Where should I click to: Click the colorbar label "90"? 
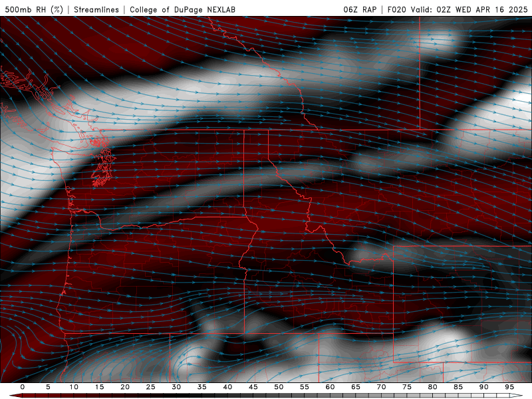pyautogui.click(x=483, y=387)
